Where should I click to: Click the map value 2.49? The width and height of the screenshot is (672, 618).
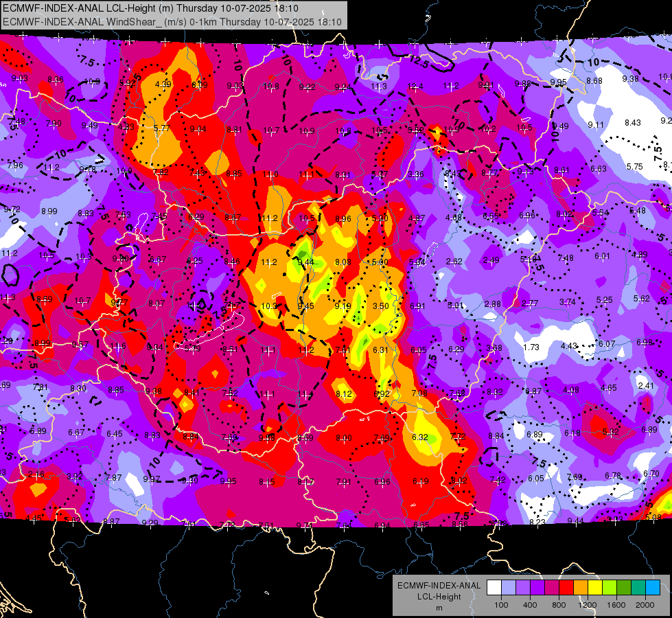pos(491,260)
